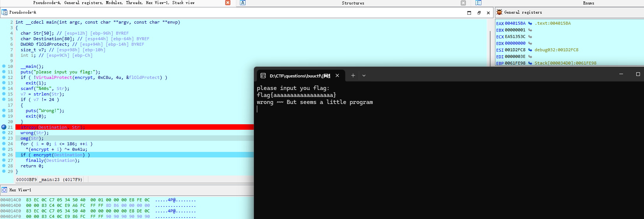Toggle breakpoint dot at line 28

[x=4, y=166]
